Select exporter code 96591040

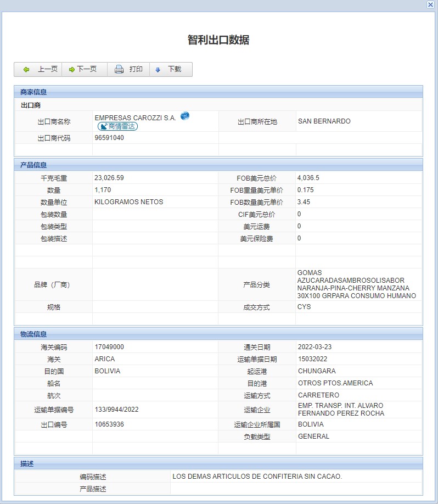pyautogui.click(x=109, y=138)
